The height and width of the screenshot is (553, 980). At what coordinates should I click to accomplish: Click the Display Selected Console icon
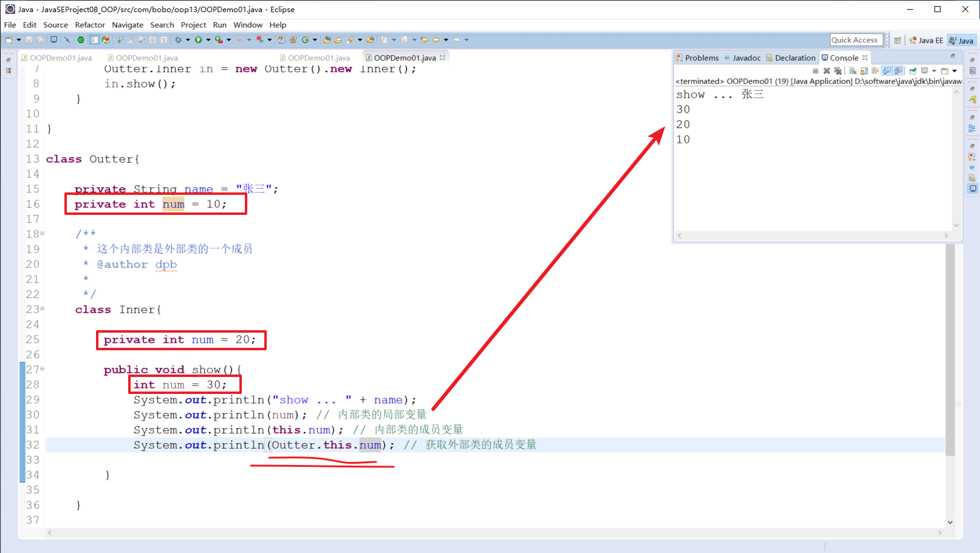point(924,70)
